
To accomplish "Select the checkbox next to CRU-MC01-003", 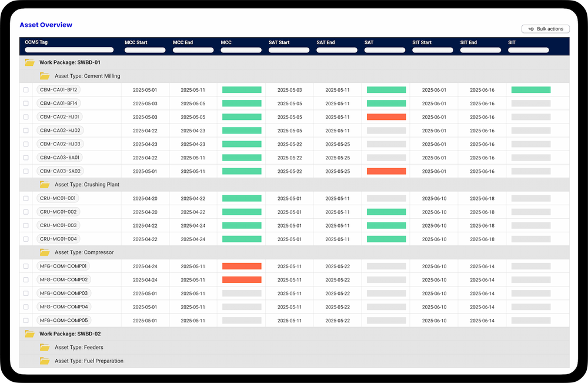I will tap(25, 225).
